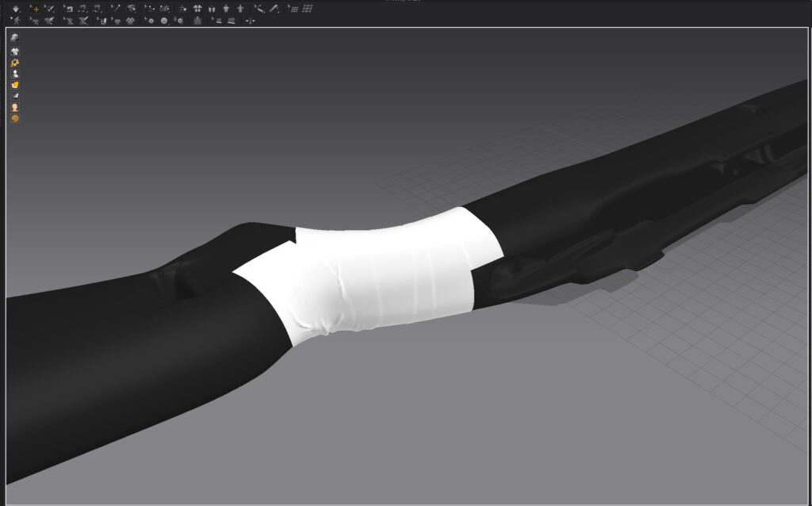Click the garment piece with arrow icon
Image resolution: width=812 pixels, height=506 pixels.
(x=68, y=21)
